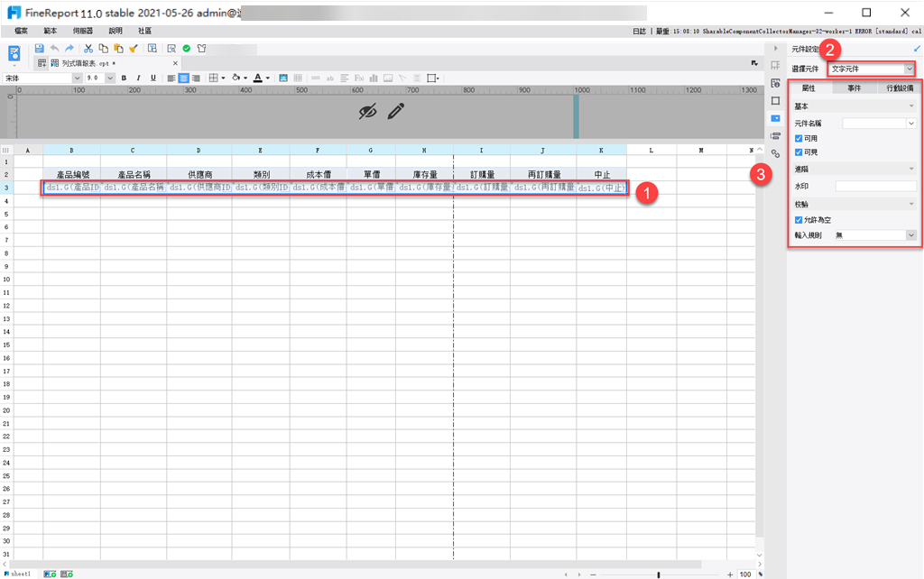Click the font color A button
The width and height of the screenshot is (924, 579).
click(257, 78)
